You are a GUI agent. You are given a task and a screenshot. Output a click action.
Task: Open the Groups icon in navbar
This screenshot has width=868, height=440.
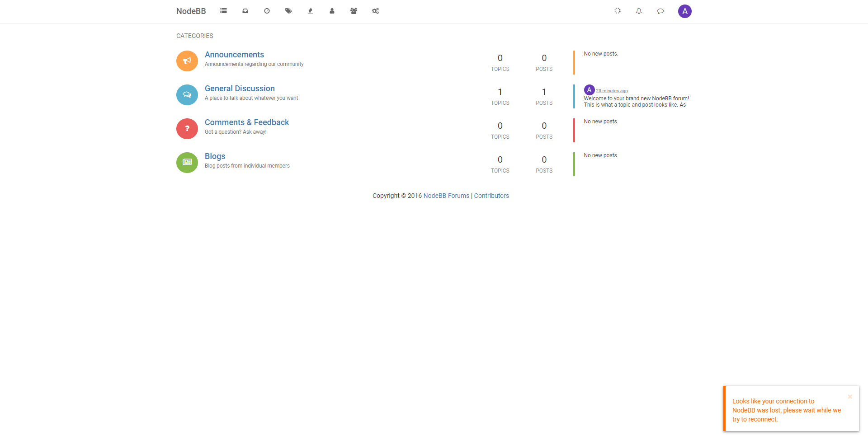(x=354, y=11)
